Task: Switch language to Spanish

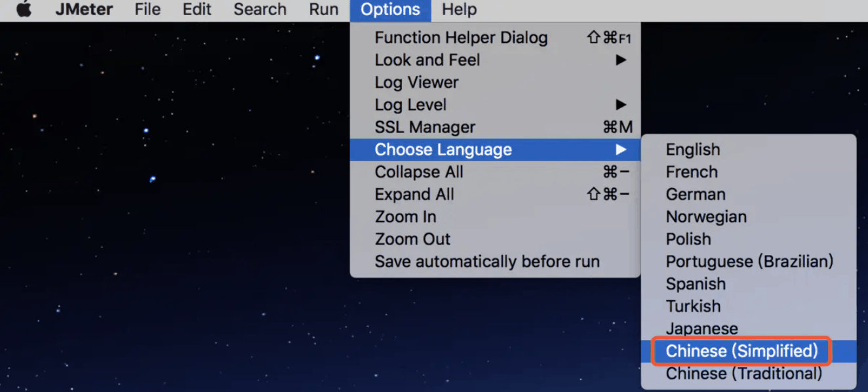Action: point(749,284)
